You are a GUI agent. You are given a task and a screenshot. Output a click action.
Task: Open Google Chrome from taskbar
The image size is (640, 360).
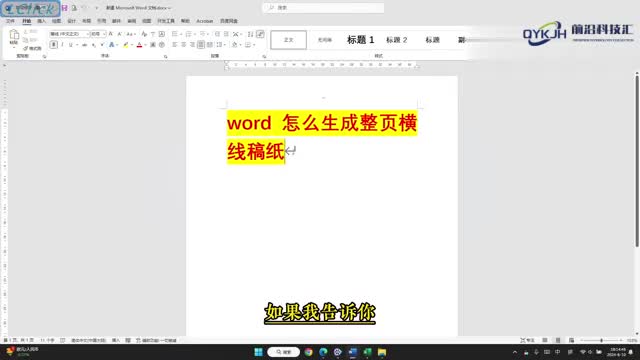point(309,352)
